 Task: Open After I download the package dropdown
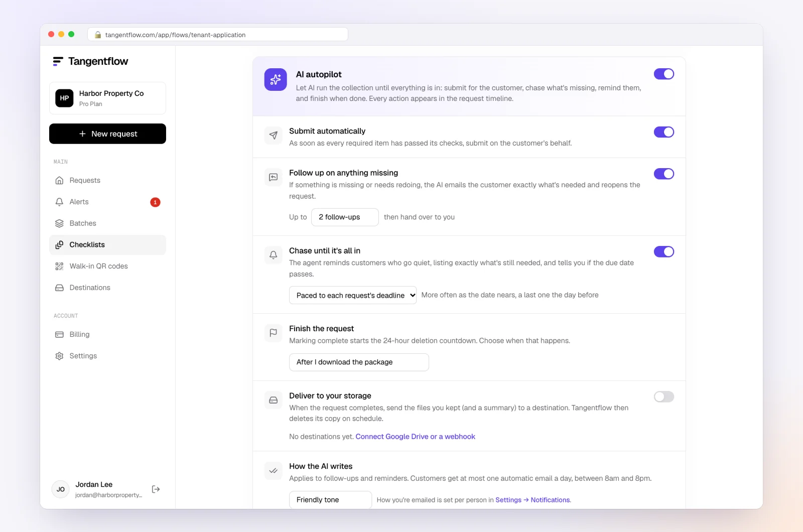[x=359, y=362]
